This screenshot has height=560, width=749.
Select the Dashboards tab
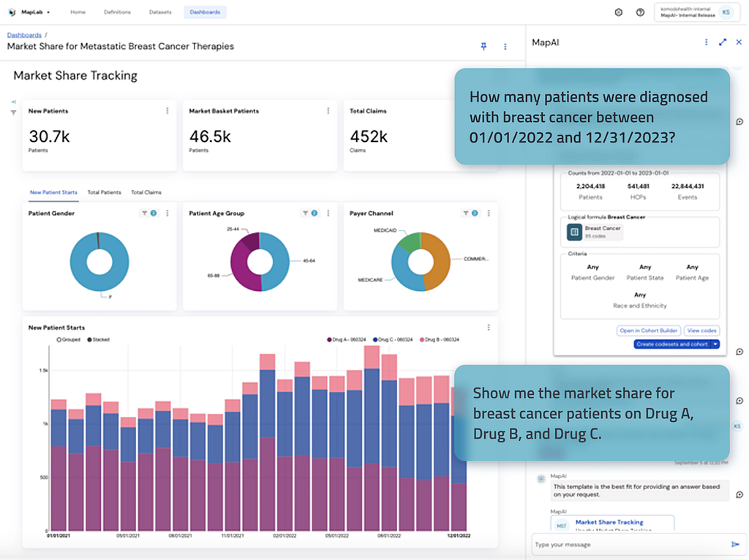coord(205,12)
